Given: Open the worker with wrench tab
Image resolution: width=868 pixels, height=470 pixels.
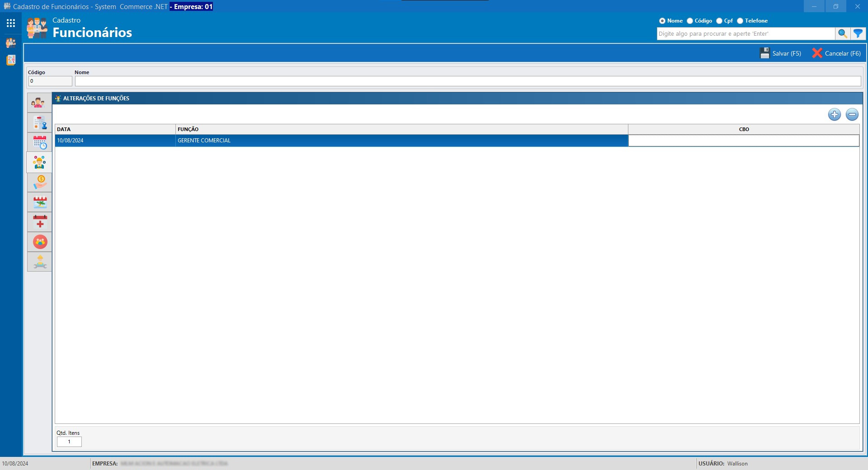Looking at the screenshot, I should pos(39,262).
